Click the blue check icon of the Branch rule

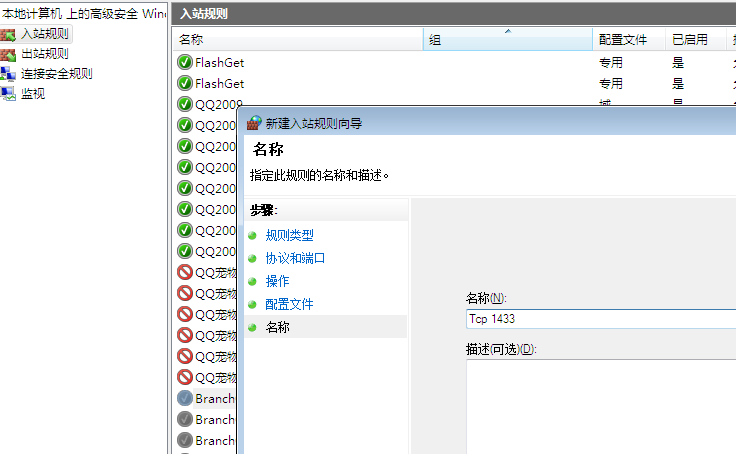pos(185,398)
